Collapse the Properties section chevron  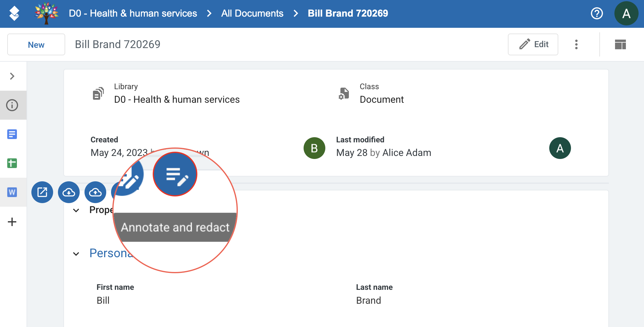click(x=76, y=210)
